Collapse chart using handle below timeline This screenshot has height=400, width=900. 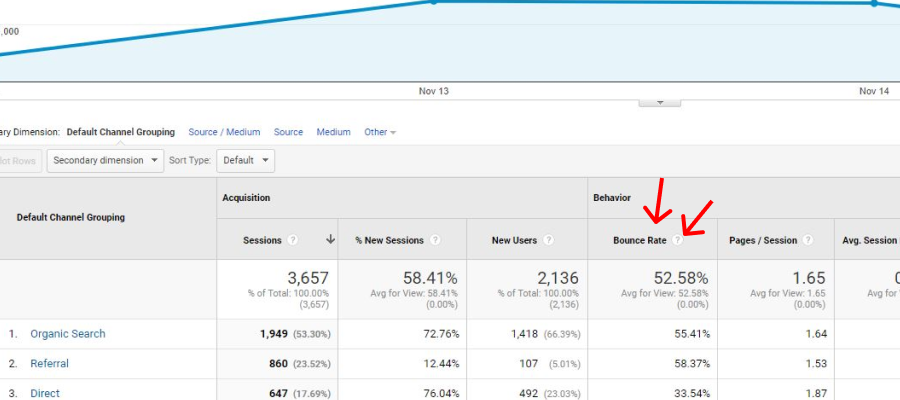click(x=660, y=103)
